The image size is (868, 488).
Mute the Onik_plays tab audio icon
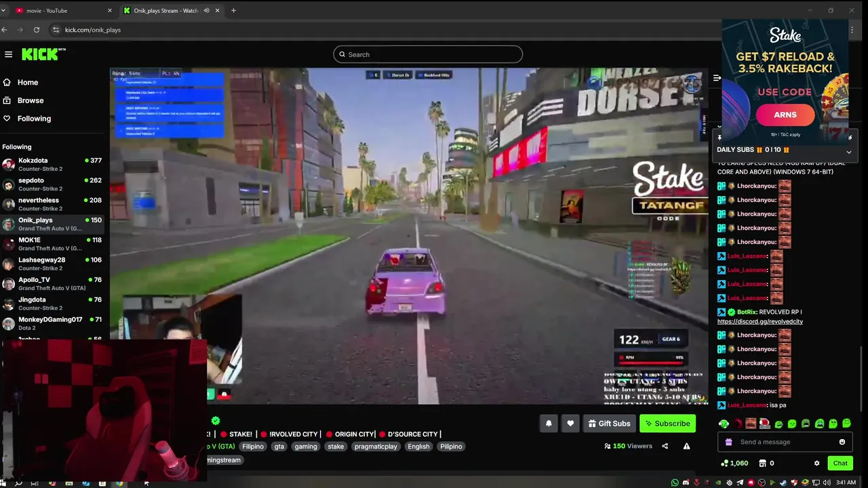[x=206, y=11]
